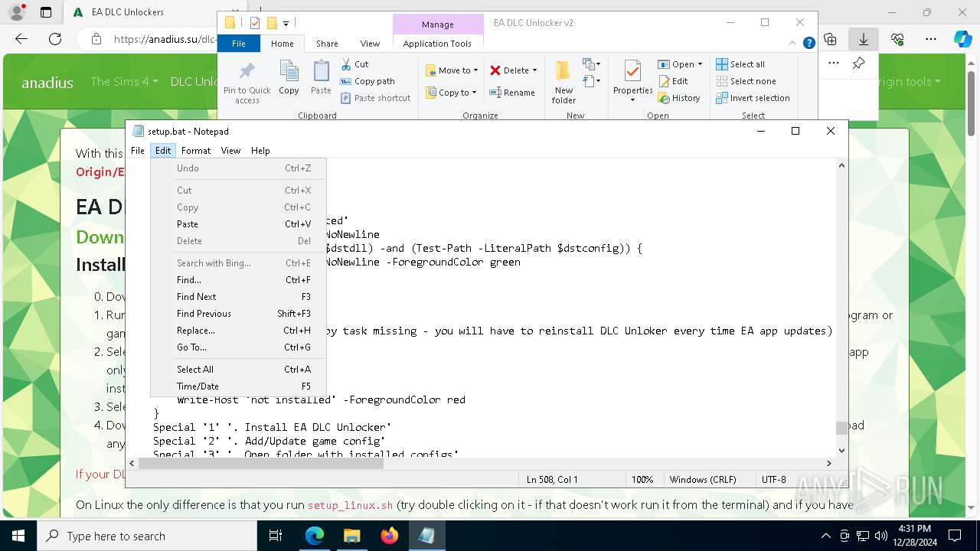Choose Find Next from Edit menu

(x=239, y=297)
